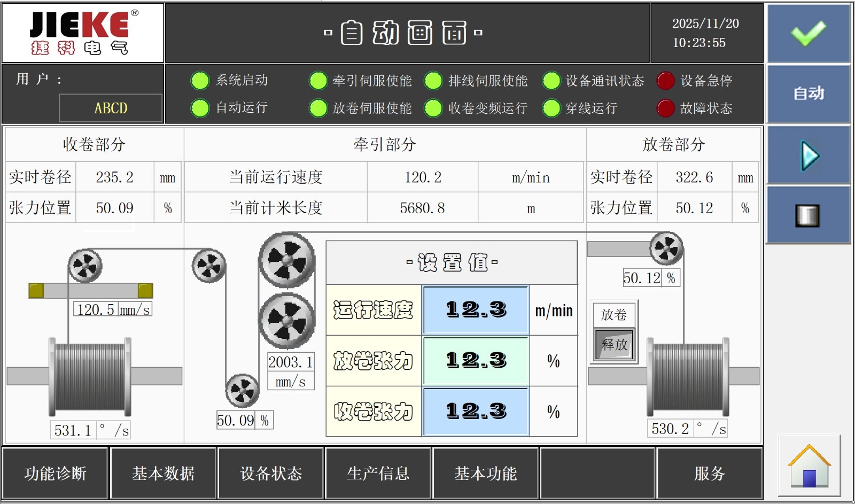Click the JIEKE logo
The image size is (855, 504).
[83, 33]
